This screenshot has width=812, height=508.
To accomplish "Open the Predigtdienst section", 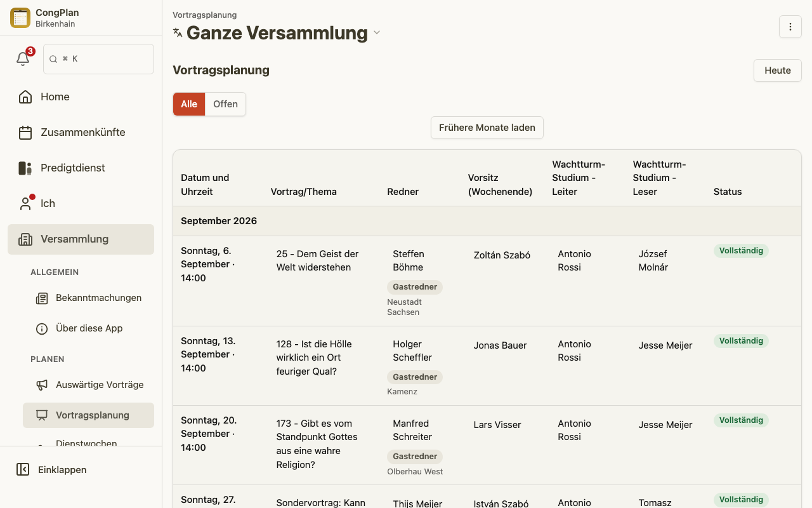I will pos(81,168).
